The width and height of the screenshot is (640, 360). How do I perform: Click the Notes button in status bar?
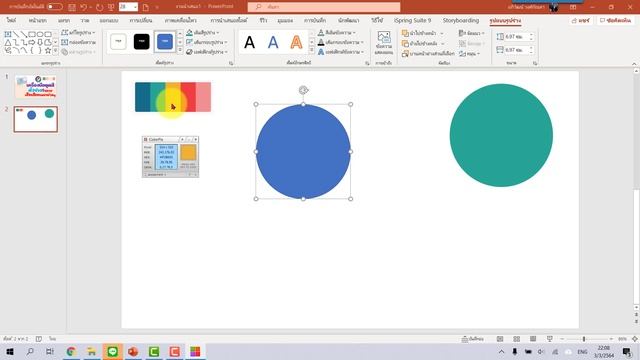[473, 339]
